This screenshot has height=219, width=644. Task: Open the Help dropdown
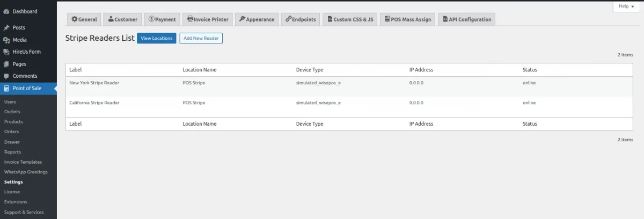(x=626, y=6)
